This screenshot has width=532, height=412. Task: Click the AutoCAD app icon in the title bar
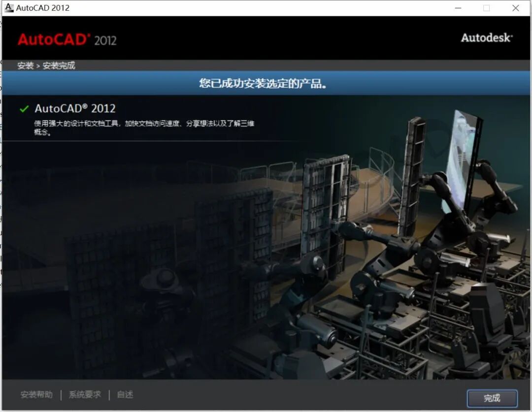(9, 7)
